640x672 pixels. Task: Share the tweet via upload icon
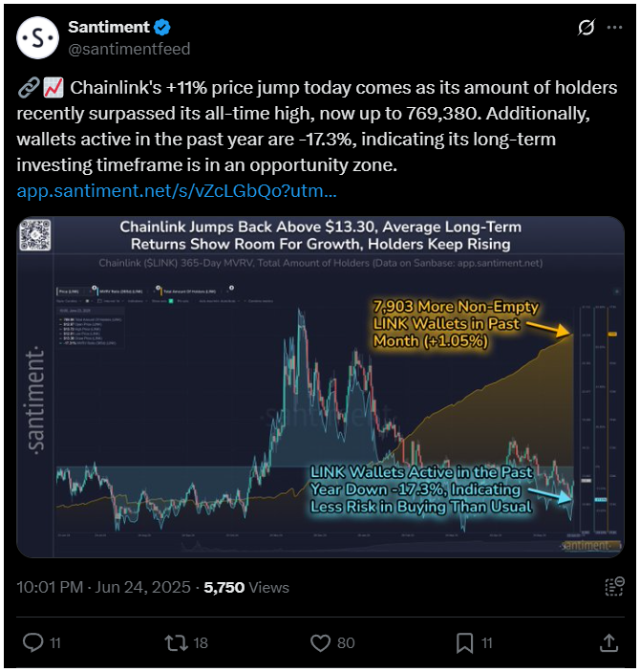tap(608, 643)
